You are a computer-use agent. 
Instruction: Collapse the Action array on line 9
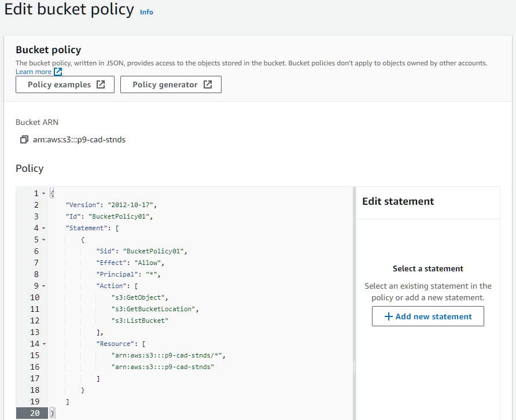pyautogui.click(x=43, y=286)
